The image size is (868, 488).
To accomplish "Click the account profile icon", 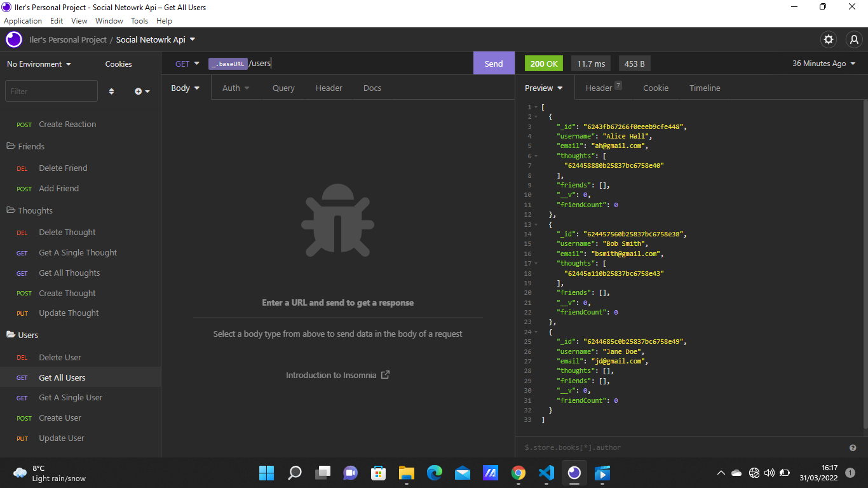I will click(x=854, y=39).
